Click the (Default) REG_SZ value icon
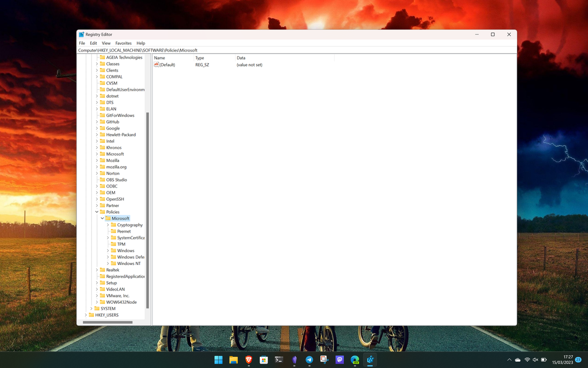Viewport: 588px width, 368px height. [x=157, y=64]
